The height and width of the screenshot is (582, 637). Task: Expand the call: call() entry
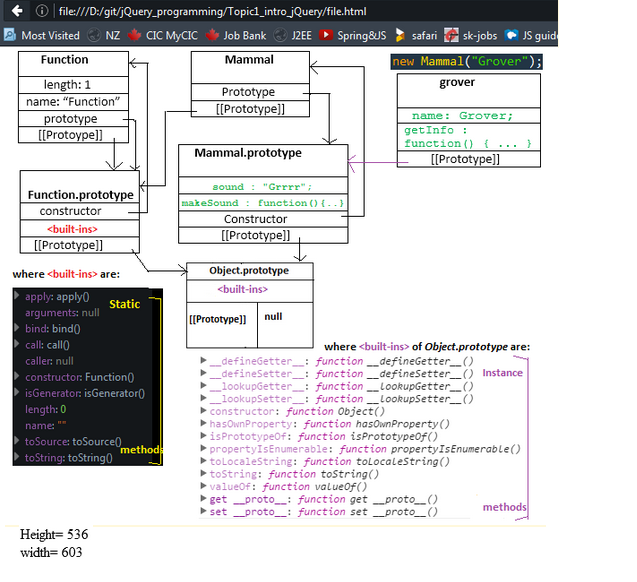click(x=17, y=344)
